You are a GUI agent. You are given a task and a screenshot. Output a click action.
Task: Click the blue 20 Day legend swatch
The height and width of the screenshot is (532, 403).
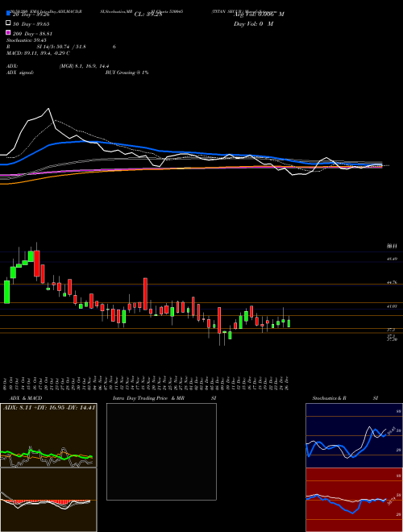(8, 14)
